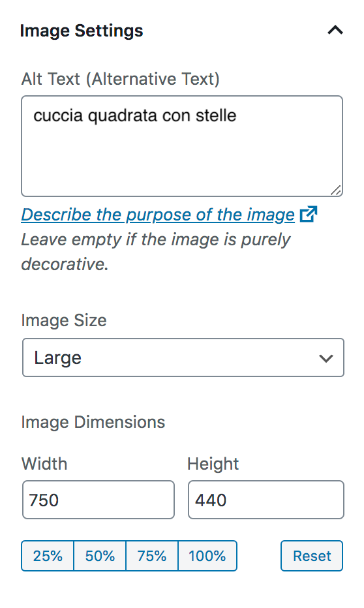Screen dimensions: 364x608
Task: Set image scale to 25%
Action: (x=47, y=556)
